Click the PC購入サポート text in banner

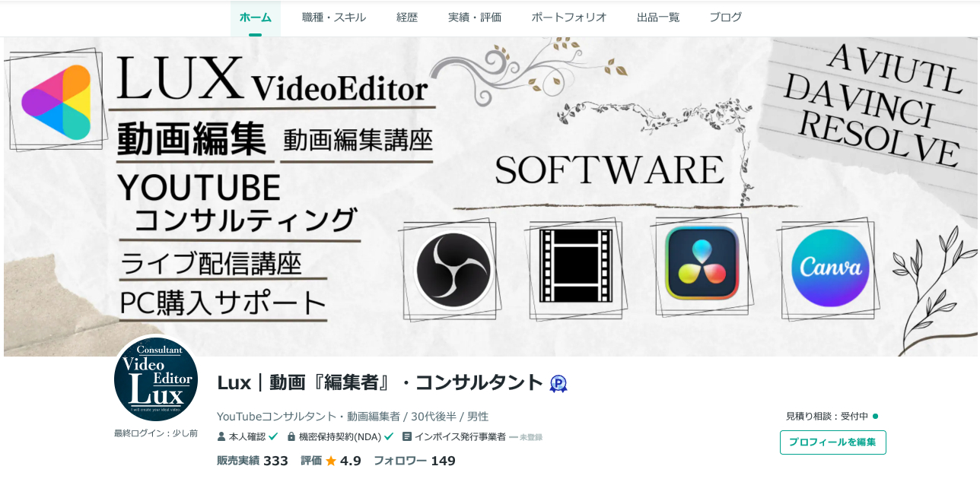(x=224, y=302)
